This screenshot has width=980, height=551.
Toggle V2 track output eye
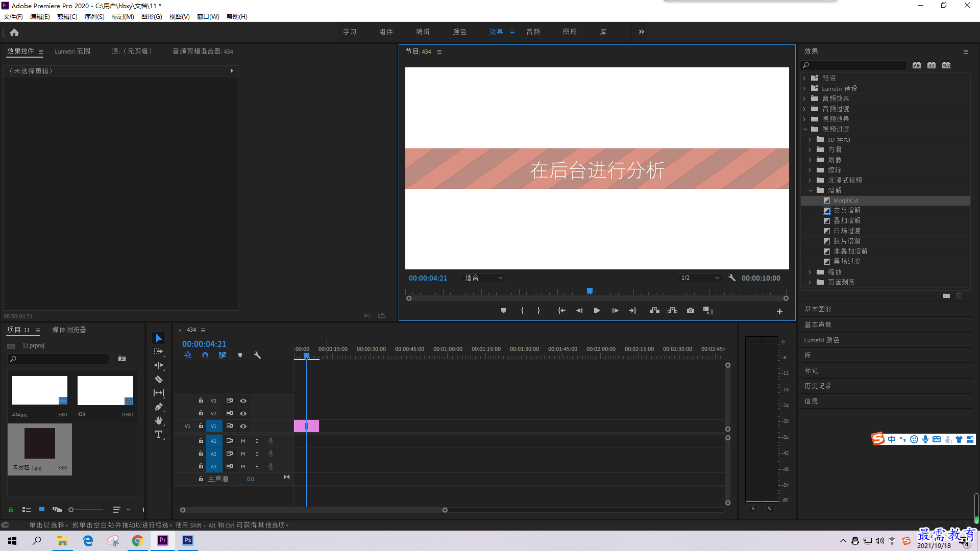click(x=243, y=413)
